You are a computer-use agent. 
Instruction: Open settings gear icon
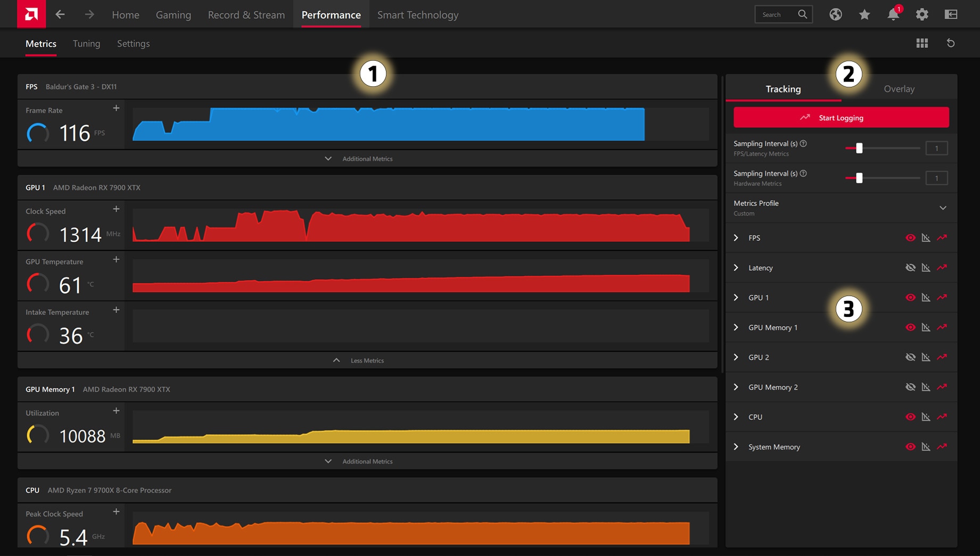pos(922,14)
